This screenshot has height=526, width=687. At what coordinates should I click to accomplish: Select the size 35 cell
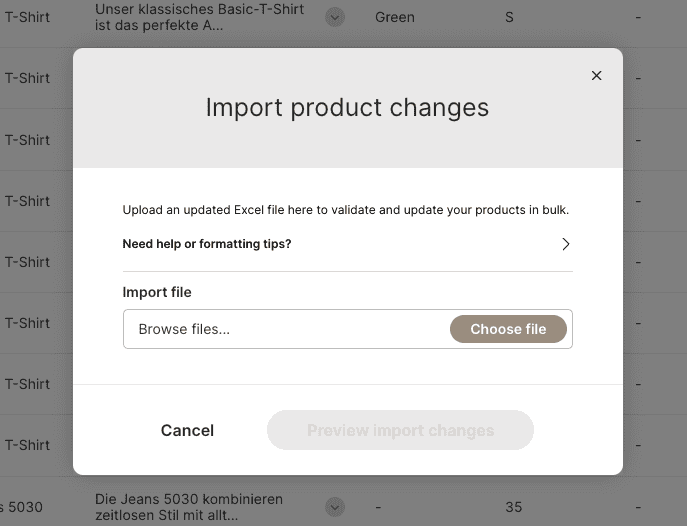(x=513, y=507)
